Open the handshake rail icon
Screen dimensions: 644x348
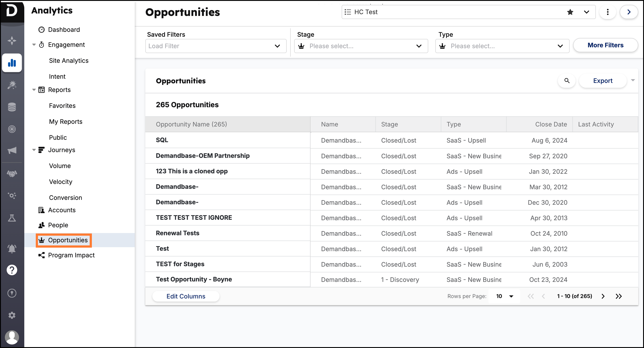pos(12,174)
